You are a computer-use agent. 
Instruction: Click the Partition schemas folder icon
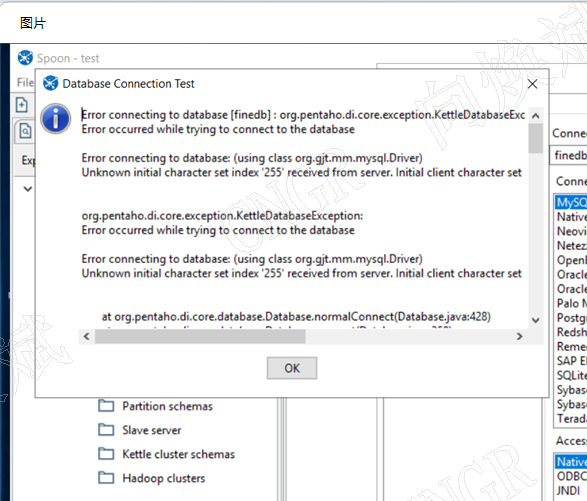106,406
